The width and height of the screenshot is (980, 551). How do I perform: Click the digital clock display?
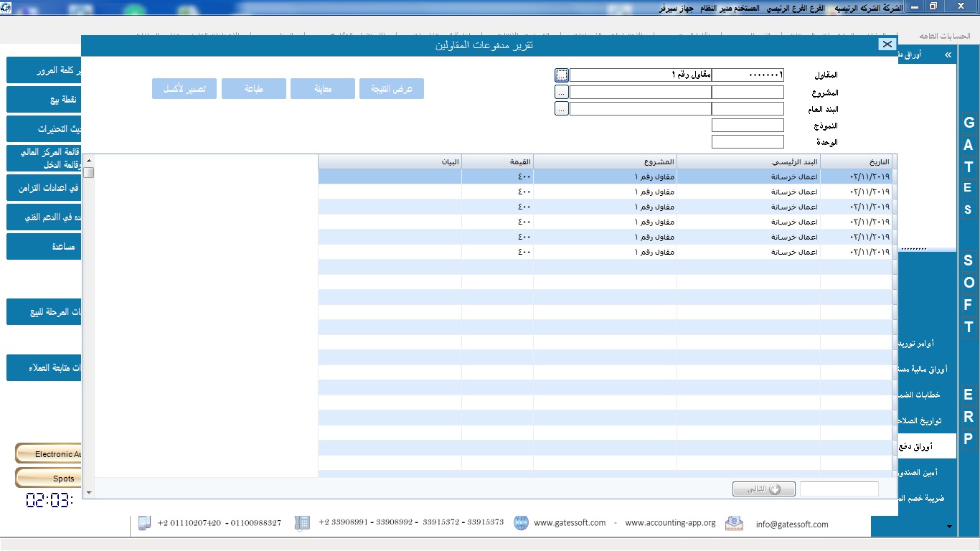(50, 500)
